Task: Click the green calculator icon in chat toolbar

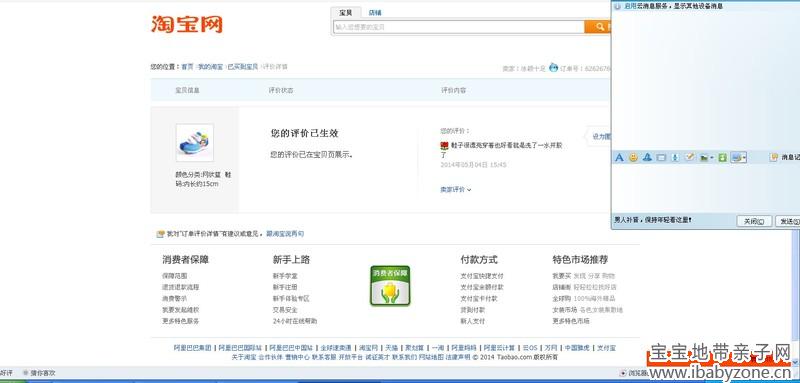Action: click(x=722, y=158)
